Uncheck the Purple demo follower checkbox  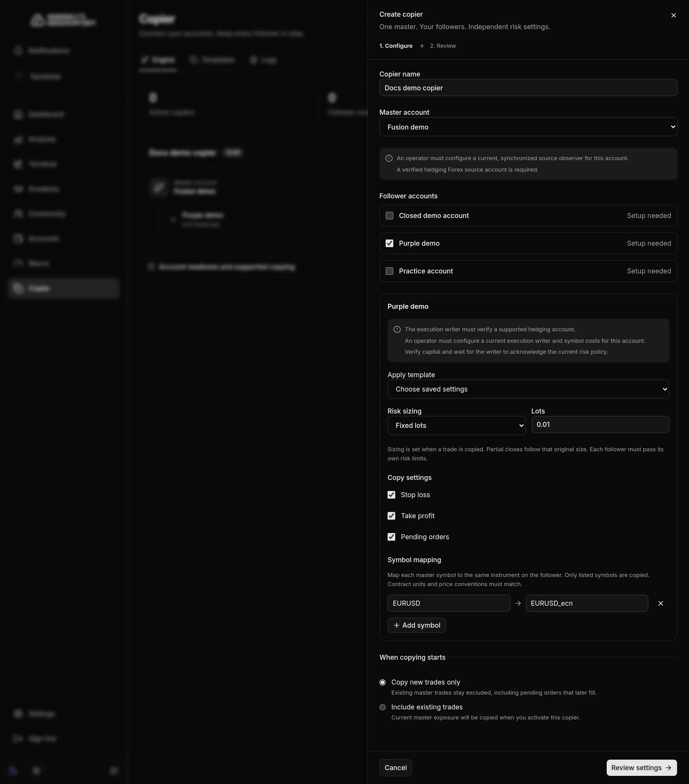tap(390, 243)
